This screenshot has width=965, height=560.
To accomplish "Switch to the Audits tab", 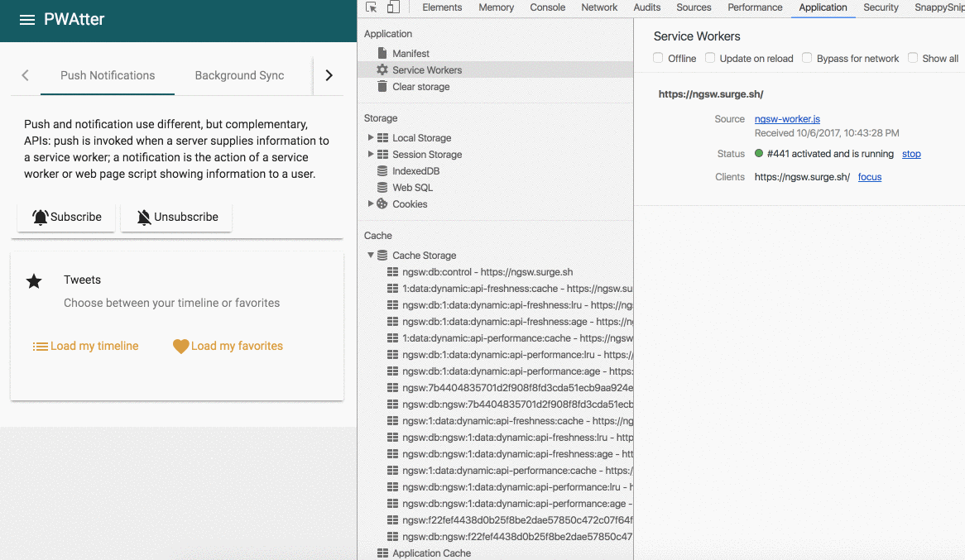I will [647, 7].
